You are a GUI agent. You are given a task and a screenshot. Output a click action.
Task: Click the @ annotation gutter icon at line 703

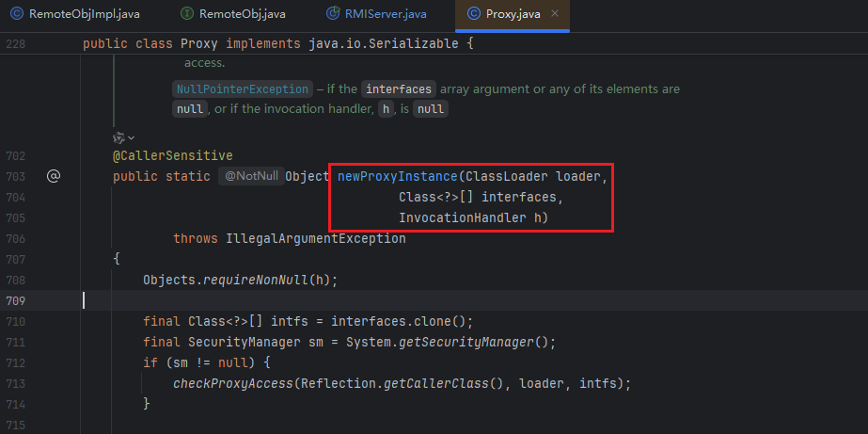[x=54, y=176]
